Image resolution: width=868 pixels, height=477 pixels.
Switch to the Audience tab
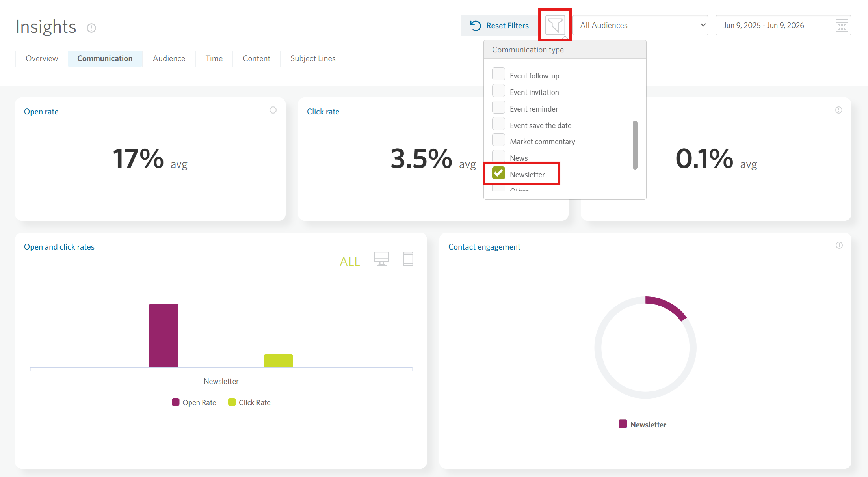click(x=169, y=58)
